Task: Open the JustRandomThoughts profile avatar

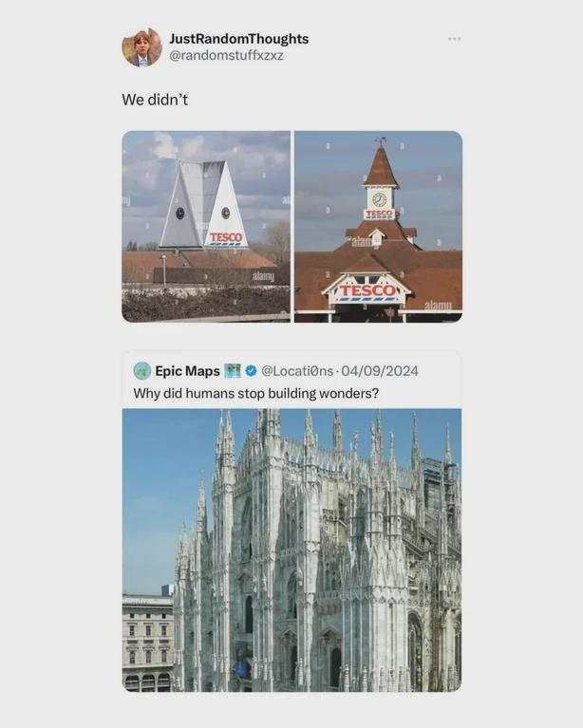Action: tap(142, 47)
